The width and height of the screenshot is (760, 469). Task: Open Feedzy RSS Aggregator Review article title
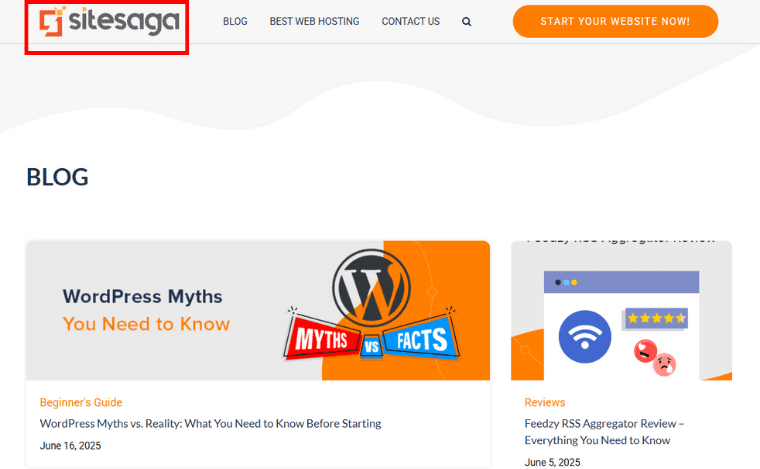604,432
